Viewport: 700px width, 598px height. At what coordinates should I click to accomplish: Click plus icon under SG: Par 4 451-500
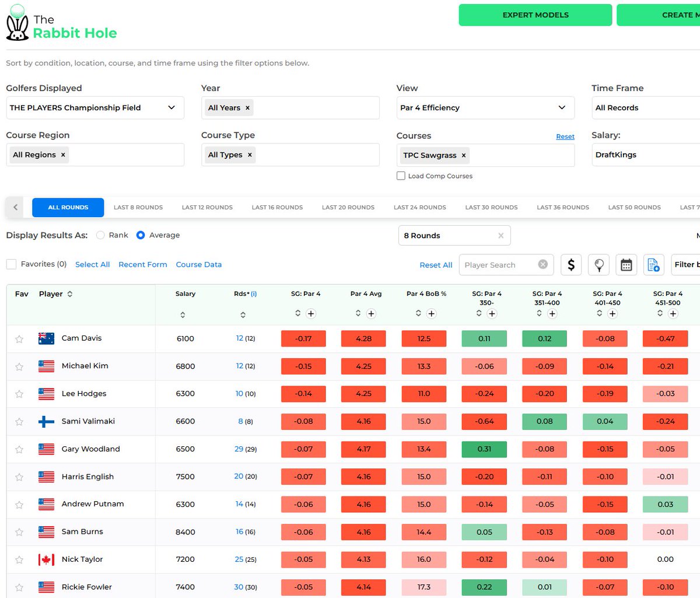(673, 314)
